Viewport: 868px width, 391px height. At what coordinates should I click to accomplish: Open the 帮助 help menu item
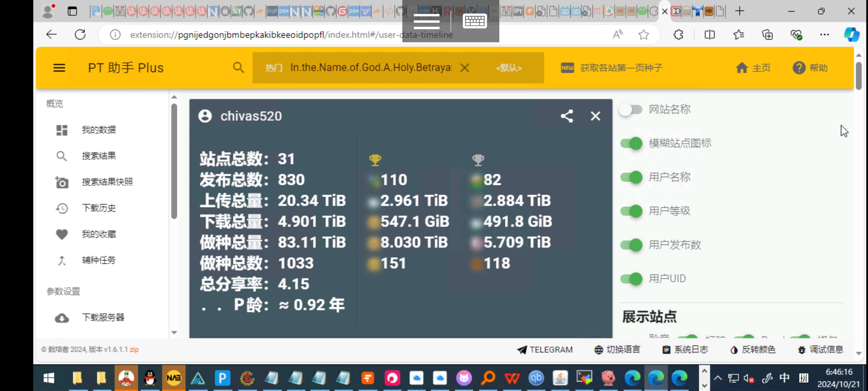point(810,68)
